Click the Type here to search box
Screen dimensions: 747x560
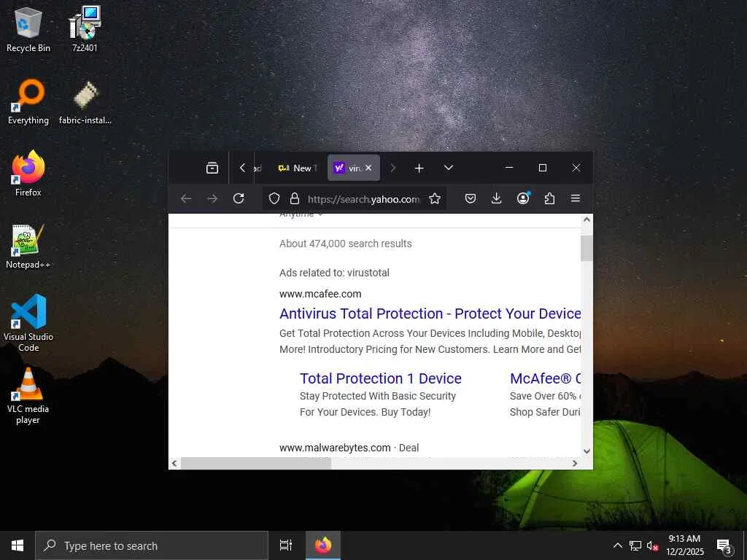[152, 545]
